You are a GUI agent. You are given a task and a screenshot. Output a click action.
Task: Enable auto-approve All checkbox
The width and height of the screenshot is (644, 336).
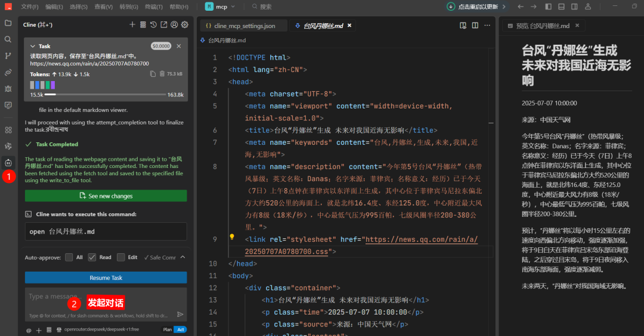pyautogui.click(x=69, y=257)
